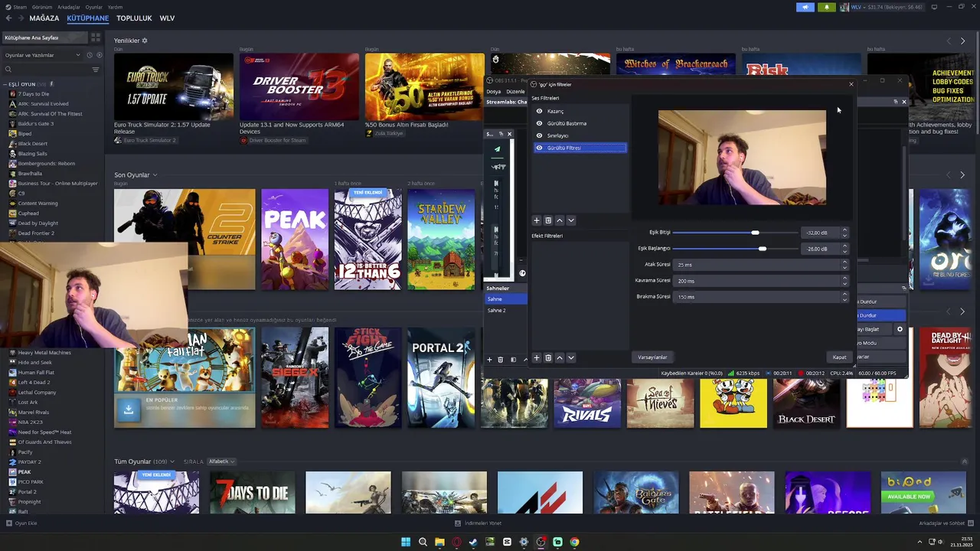Viewport: 980px width, 551px height.
Task: Open OBS Dosya menu
Action: click(493, 92)
